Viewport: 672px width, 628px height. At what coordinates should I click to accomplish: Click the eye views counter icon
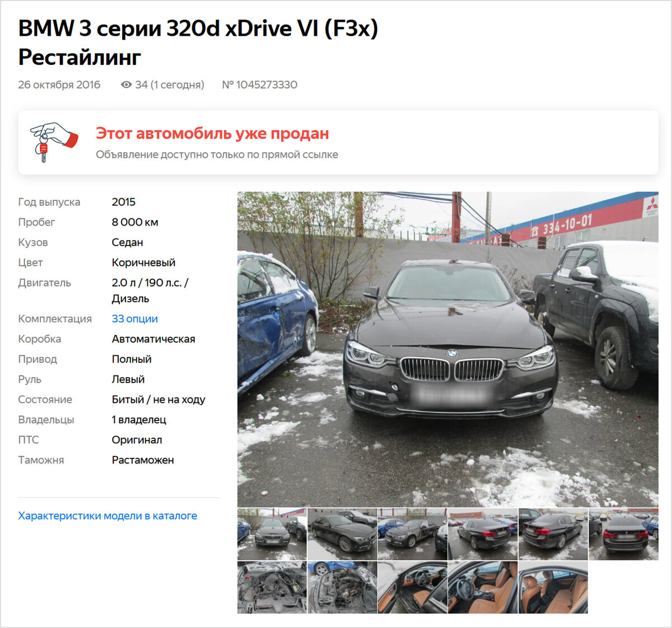pyautogui.click(x=127, y=85)
